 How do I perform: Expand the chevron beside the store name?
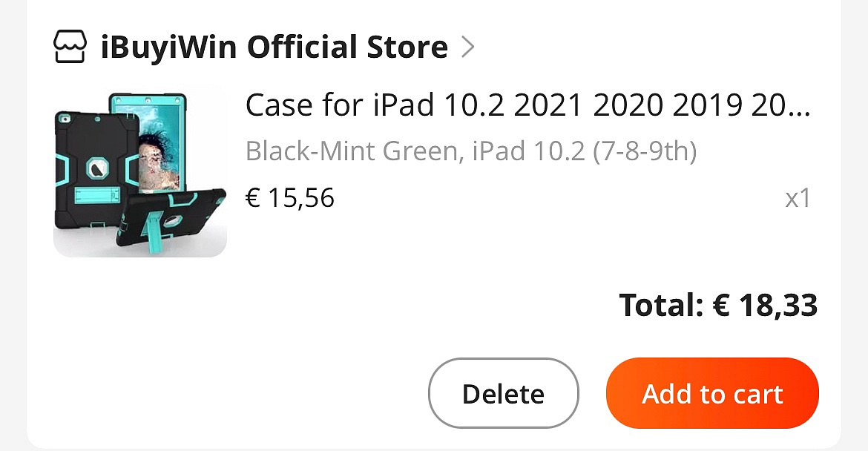click(467, 47)
